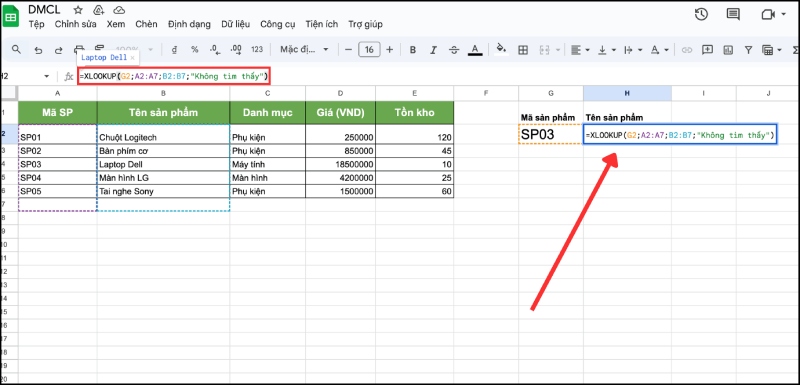The image size is (800, 385).
Task: Select cell Bàn phím cơ
Action: pyautogui.click(x=163, y=151)
